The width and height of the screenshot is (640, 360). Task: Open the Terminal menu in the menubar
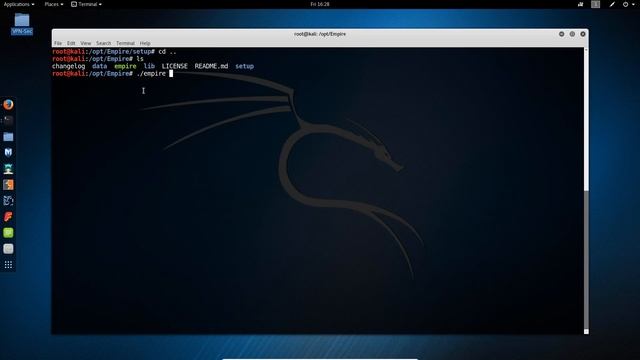click(x=125, y=43)
